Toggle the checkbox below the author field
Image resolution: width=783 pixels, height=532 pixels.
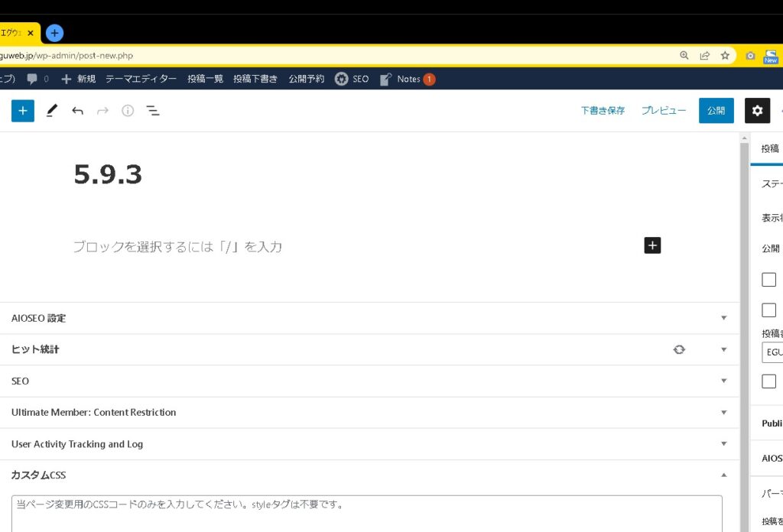tap(768, 381)
